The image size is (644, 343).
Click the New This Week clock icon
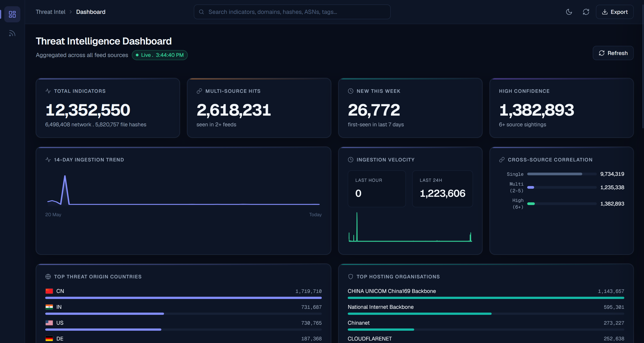(350, 91)
